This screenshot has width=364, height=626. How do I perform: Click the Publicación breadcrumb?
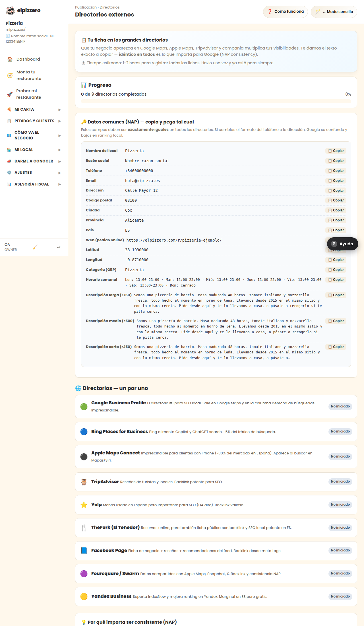click(x=86, y=7)
